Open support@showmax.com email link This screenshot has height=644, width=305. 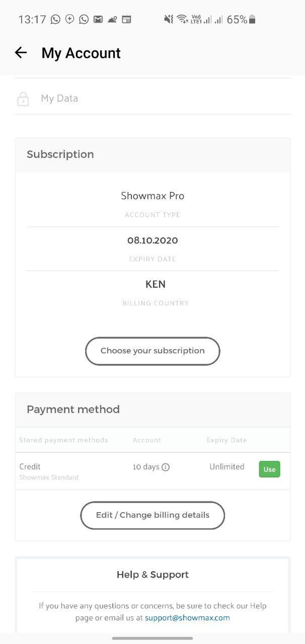pyautogui.click(x=187, y=617)
